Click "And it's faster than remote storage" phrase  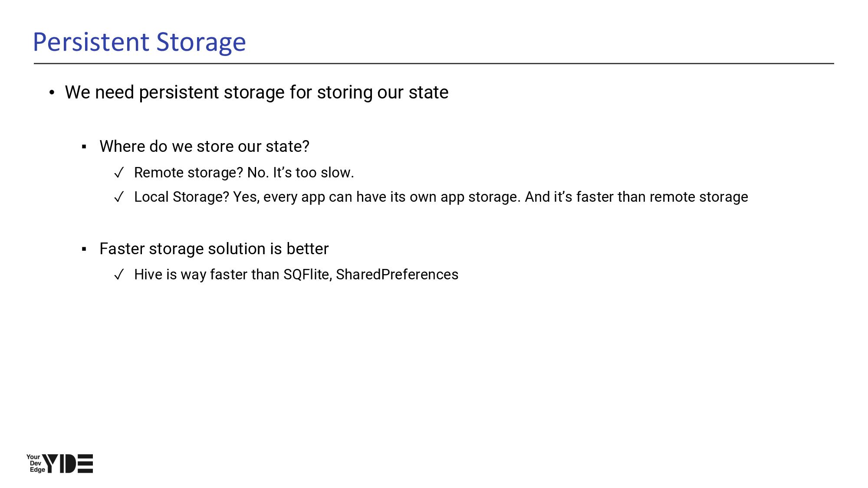pos(636,197)
